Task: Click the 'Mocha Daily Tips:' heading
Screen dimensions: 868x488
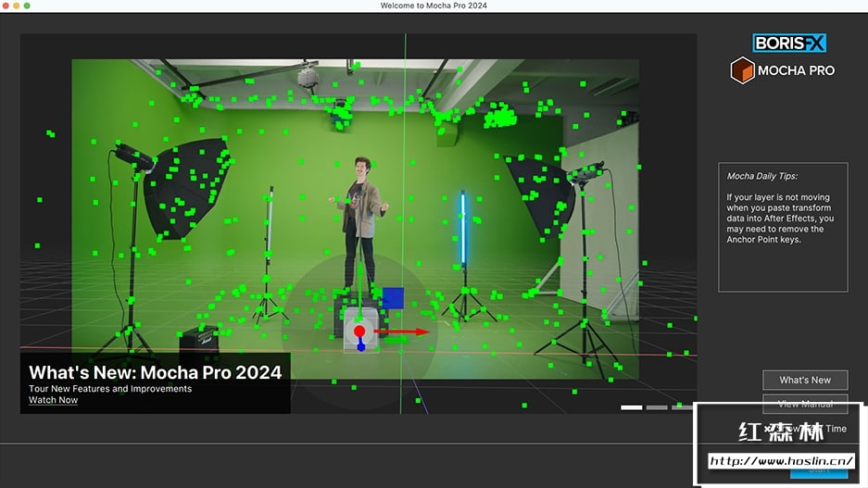Action: (x=761, y=176)
